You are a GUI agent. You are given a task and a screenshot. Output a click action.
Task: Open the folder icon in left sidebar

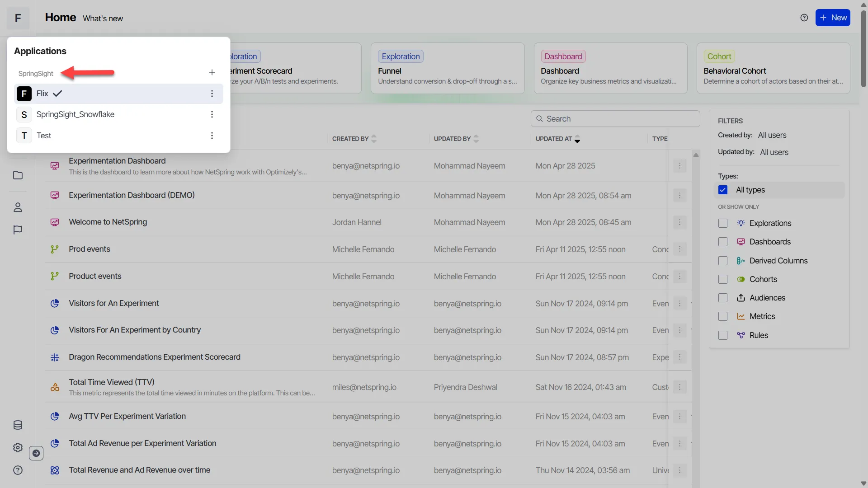(x=18, y=175)
